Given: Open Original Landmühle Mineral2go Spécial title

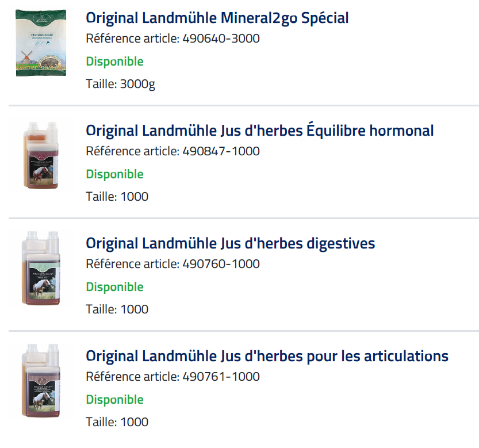Looking at the screenshot, I should (217, 18).
